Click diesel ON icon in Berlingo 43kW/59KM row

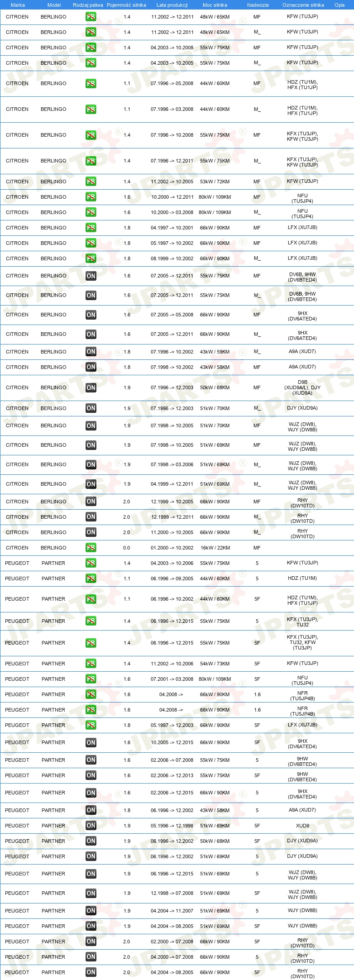(91, 352)
